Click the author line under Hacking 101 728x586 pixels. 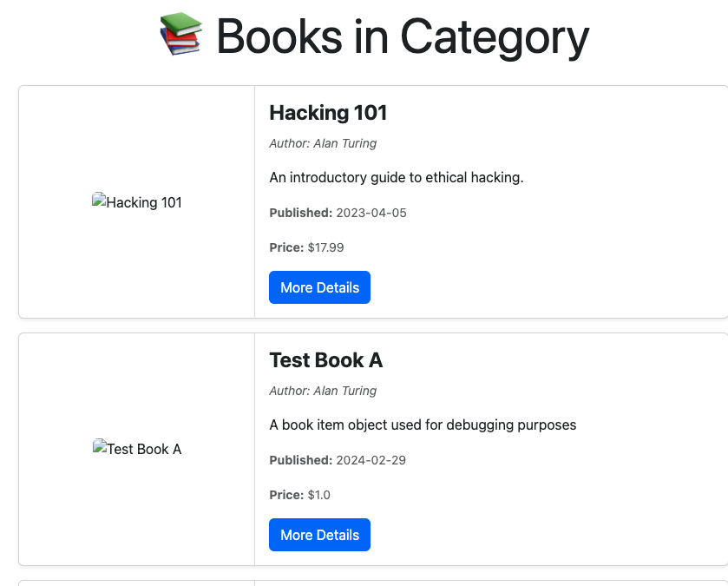(x=323, y=143)
